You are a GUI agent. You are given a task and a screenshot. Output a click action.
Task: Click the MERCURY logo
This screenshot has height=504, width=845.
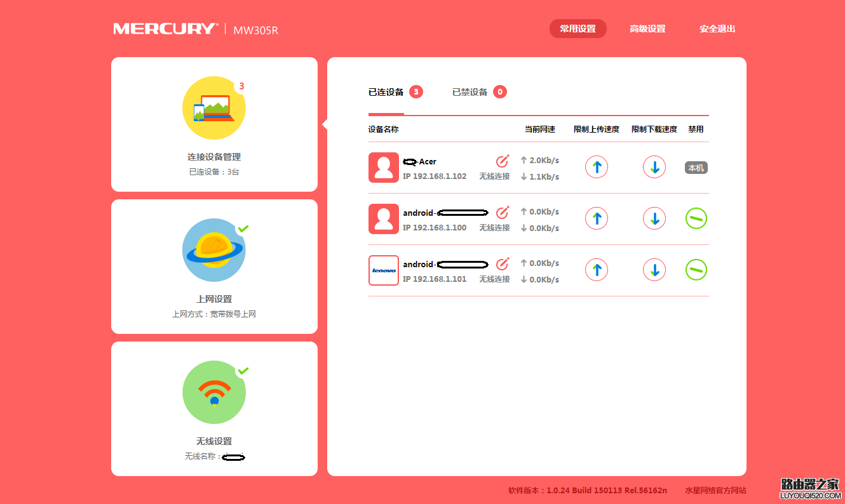166,29
